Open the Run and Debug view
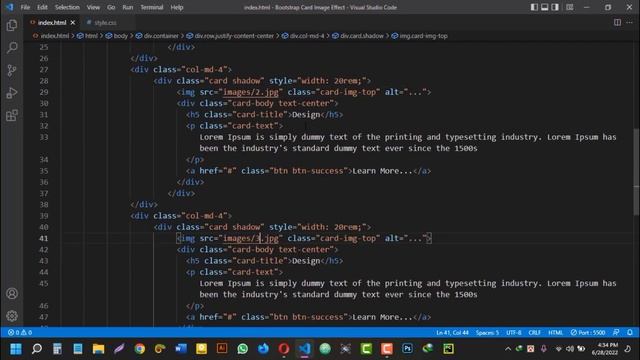 (12, 93)
